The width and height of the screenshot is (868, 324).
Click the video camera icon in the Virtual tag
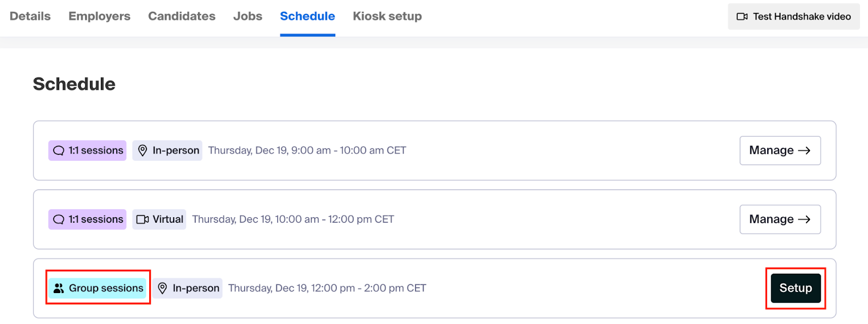click(x=143, y=219)
